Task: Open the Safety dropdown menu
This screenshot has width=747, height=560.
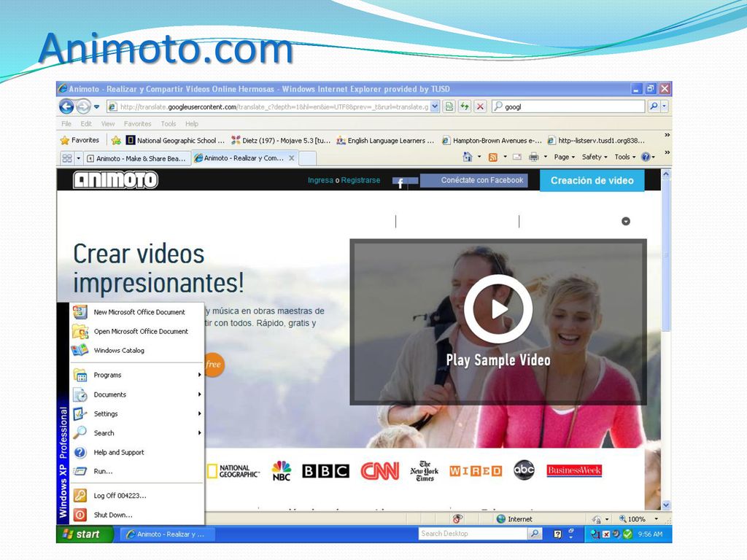Action: click(x=594, y=157)
